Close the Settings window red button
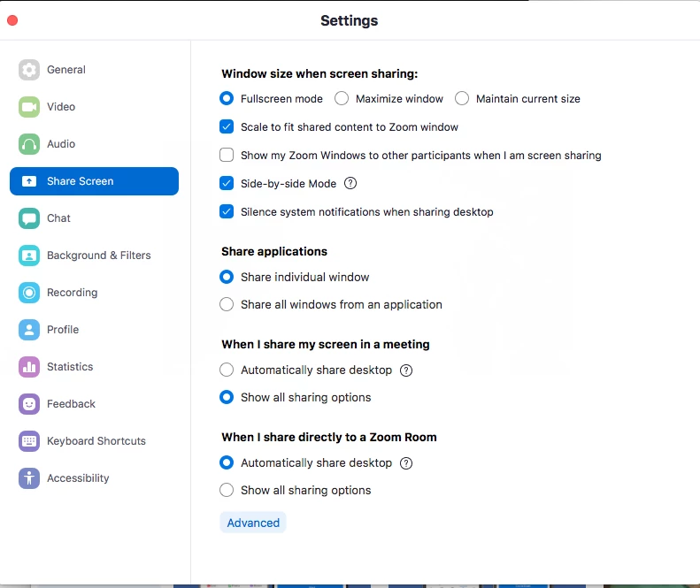 (12, 20)
